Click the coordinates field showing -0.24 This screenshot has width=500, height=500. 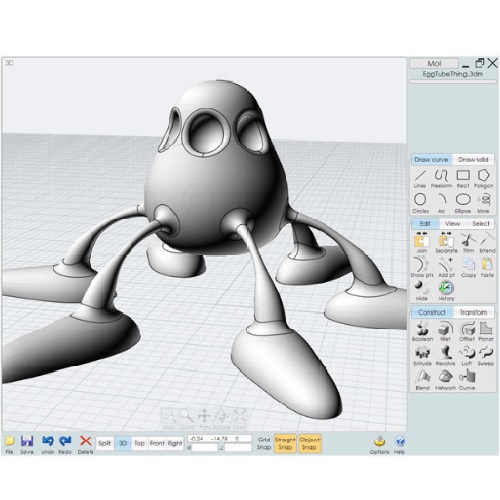click(x=219, y=439)
